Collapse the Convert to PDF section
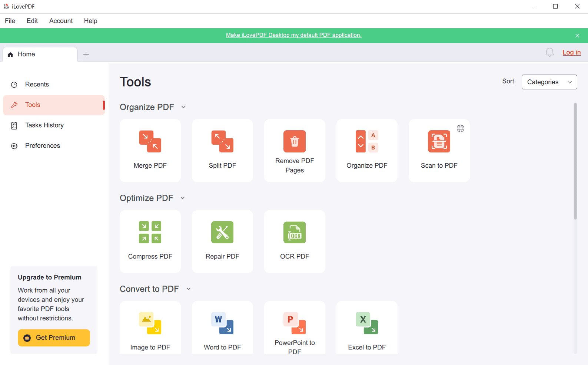588x365 pixels. [x=189, y=289]
